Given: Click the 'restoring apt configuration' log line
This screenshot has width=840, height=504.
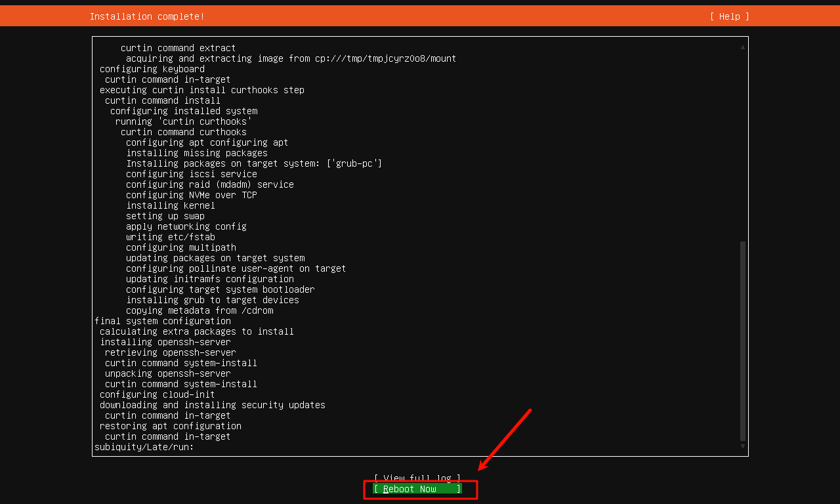Looking at the screenshot, I should pyautogui.click(x=171, y=426).
